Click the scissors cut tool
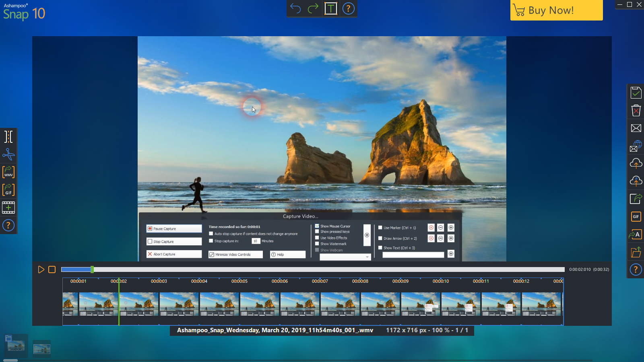This screenshot has height=362, width=644. 8,154
